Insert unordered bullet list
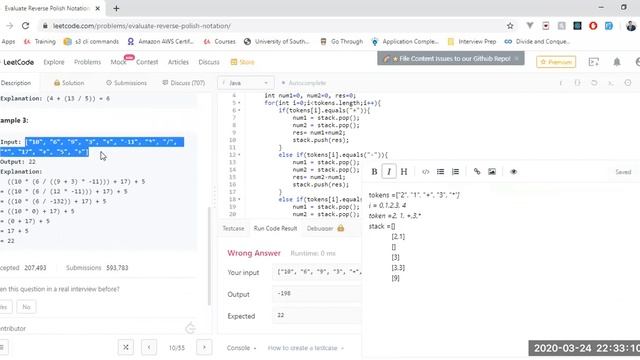The height and width of the screenshot is (360, 640). pos(440,172)
